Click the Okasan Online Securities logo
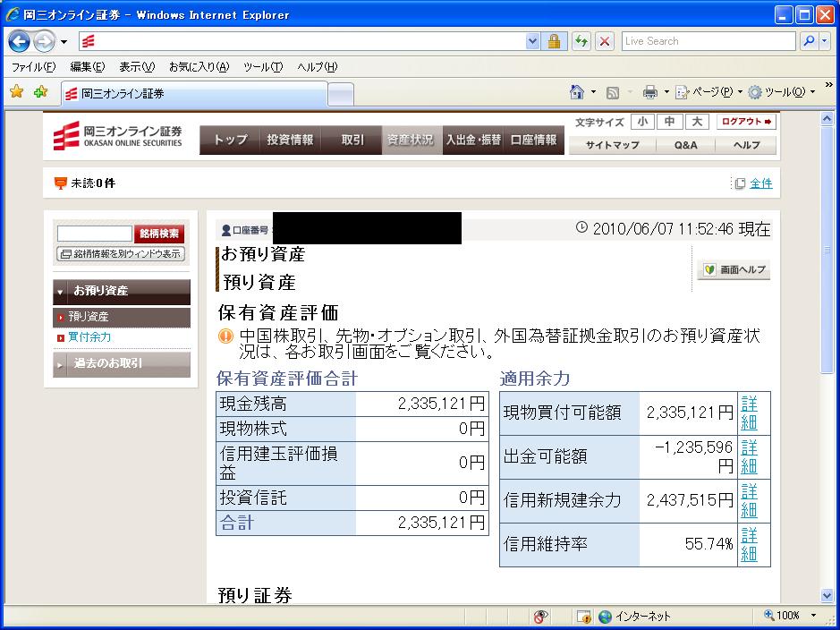The height and width of the screenshot is (630, 840). pos(117,136)
